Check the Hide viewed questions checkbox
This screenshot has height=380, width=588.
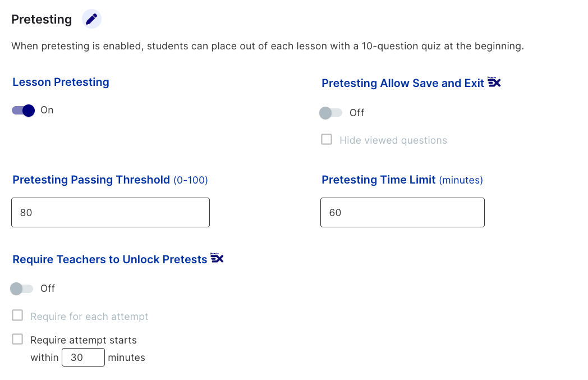coord(327,139)
